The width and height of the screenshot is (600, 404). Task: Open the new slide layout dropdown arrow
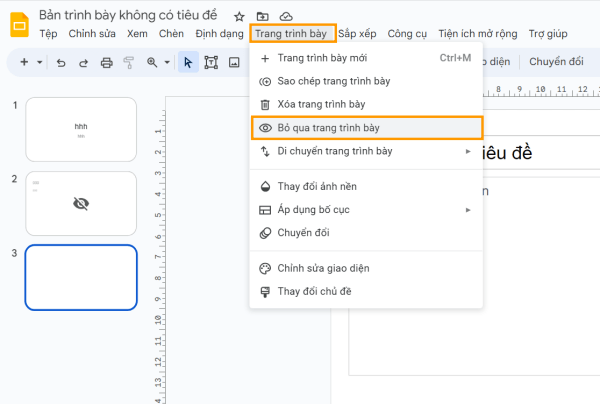[39, 62]
